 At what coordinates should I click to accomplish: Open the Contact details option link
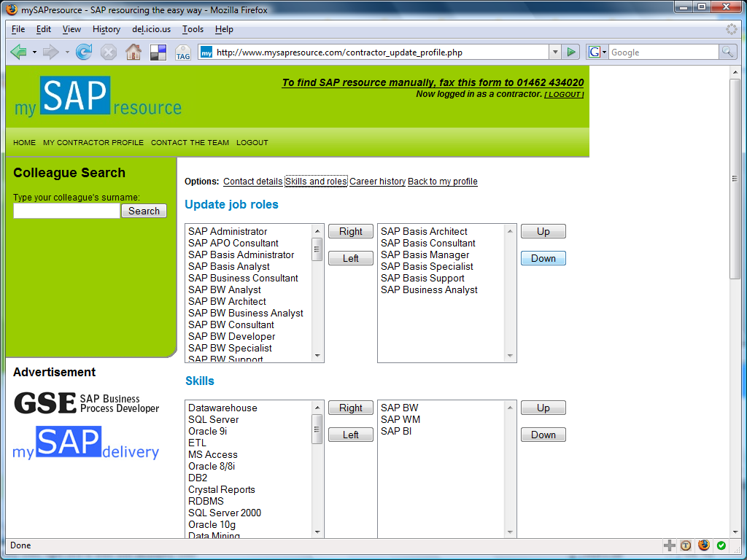tap(253, 182)
